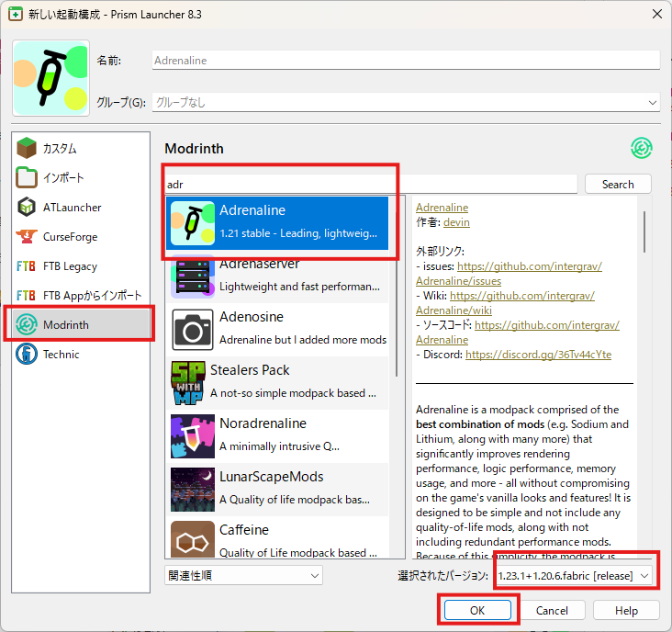Select the Adrenaserver result title

(x=259, y=264)
